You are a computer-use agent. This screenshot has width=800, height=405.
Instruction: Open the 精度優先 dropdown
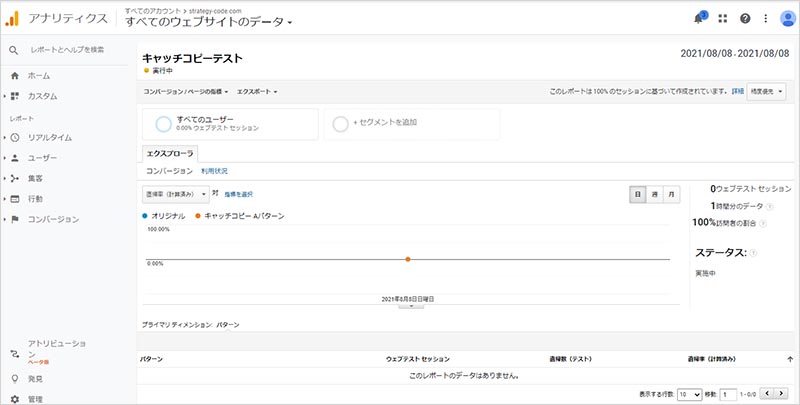click(x=767, y=91)
